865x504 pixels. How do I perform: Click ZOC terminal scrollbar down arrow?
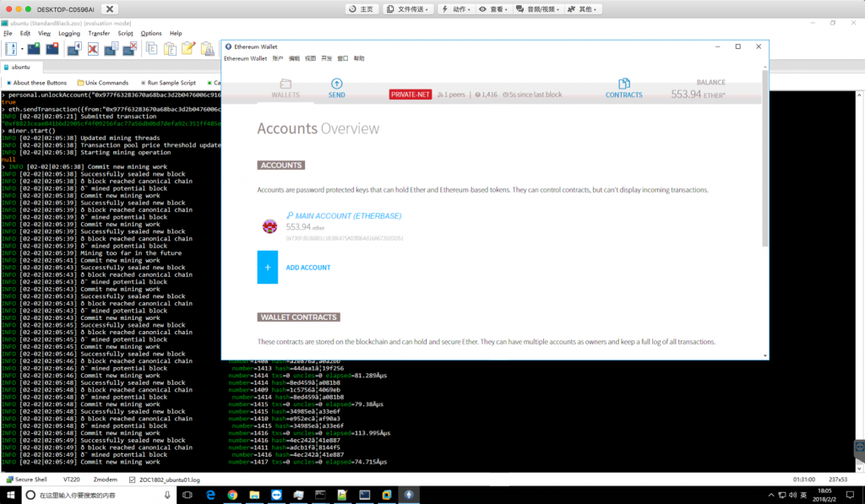coord(859,469)
